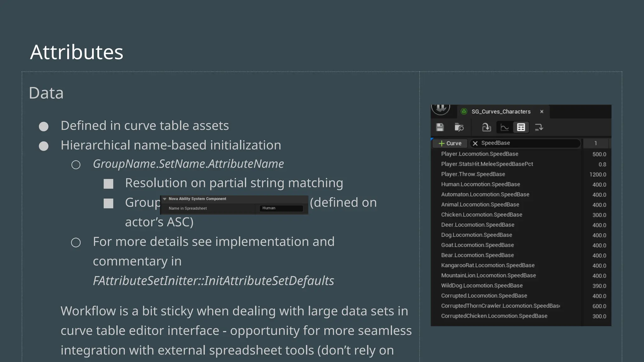Image resolution: width=644 pixels, height=362 pixels.
Task: Select the Dog.Locomotion.SpeedBase row
Action: pyautogui.click(x=521, y=235)
